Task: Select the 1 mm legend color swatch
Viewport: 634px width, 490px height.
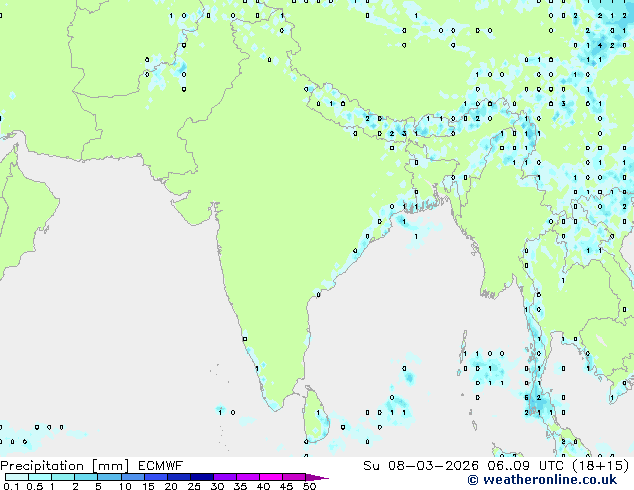Action: (x=63, y=477)
